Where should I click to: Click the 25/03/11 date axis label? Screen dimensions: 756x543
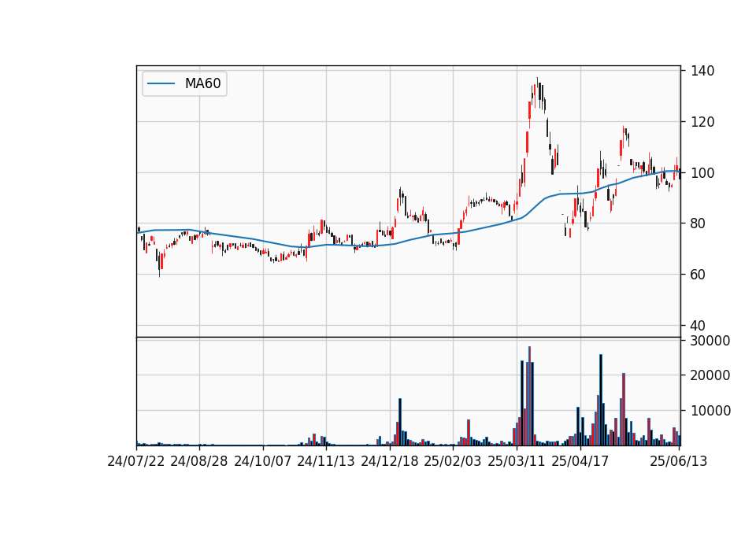click(x=517, y=461)
